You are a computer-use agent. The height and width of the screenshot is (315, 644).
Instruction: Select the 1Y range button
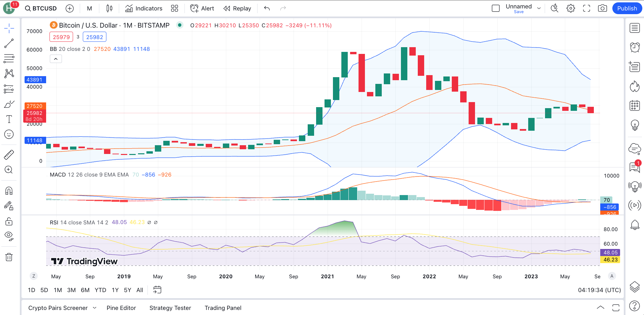[115, 290]
